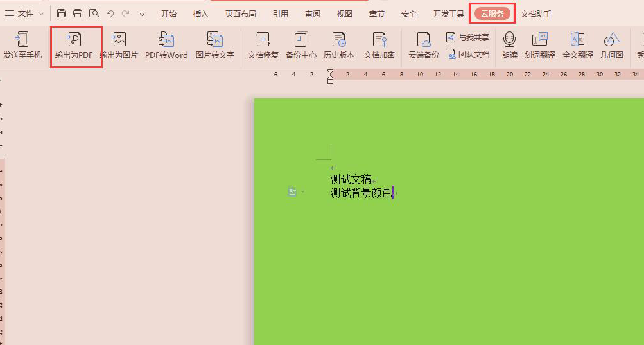Switch to the 引用 tab
Viewport: 644px width, 345px height.
(280, 13)
